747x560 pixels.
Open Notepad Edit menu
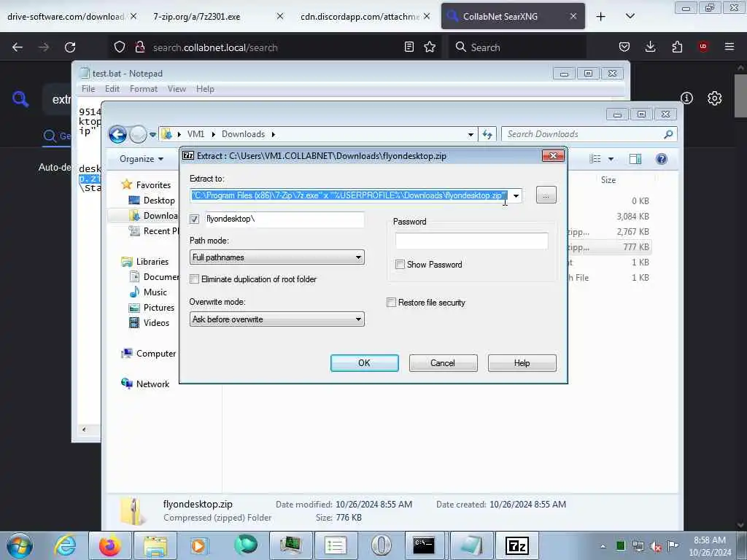pos(112,89)
